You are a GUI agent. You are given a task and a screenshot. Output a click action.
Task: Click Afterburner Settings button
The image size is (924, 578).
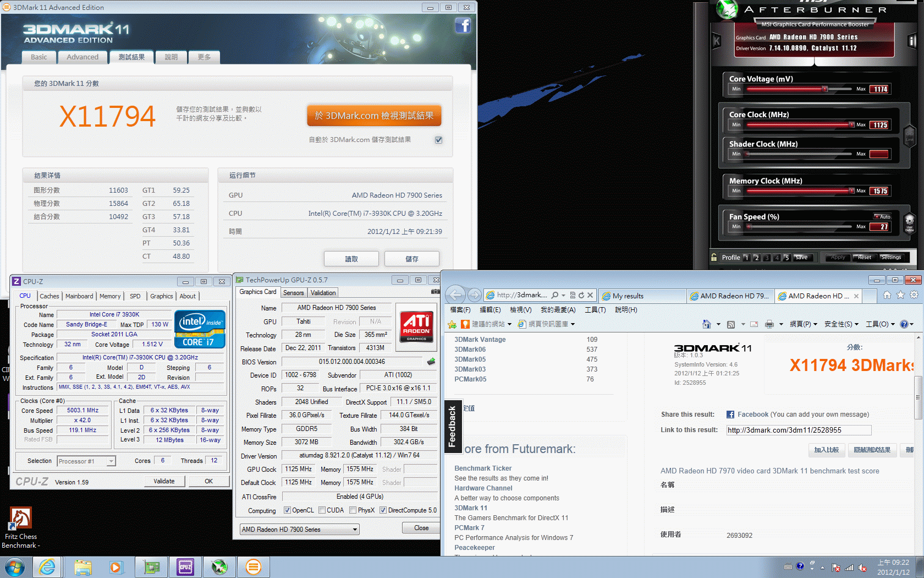click(x=890, y=258)
